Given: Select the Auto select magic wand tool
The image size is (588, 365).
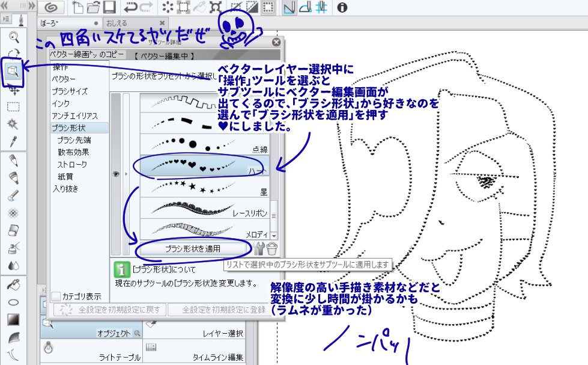Looking at the screenshot, I should coord(13,124).
